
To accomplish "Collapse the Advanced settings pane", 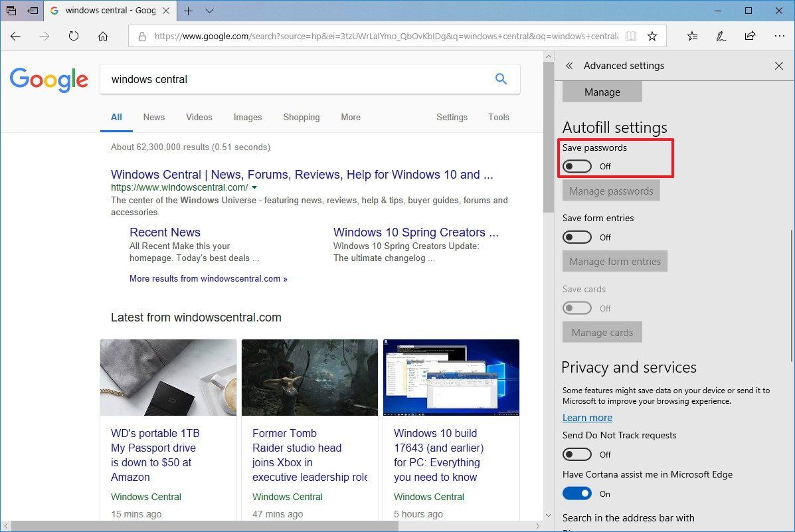I will tap(569, 66).
